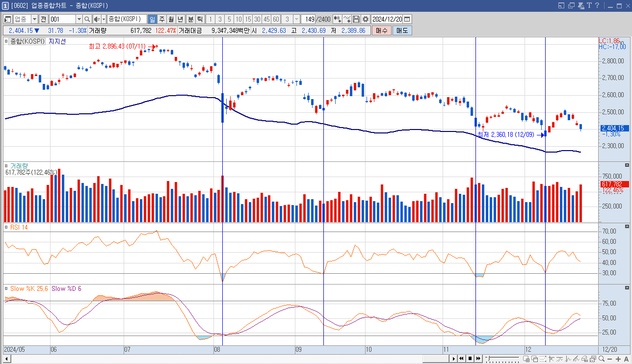Click the pin lock icon in the title bar
Screen dimensions: 632x364
coord(581,5)
